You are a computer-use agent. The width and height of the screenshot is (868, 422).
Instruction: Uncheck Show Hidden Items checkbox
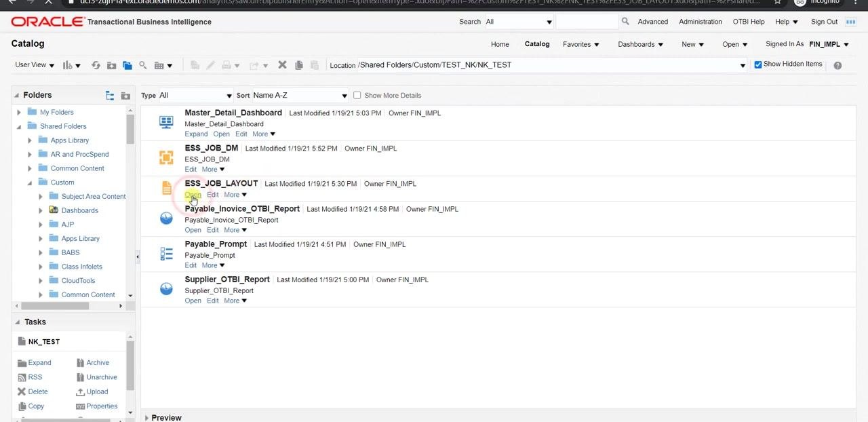point(758,64)
